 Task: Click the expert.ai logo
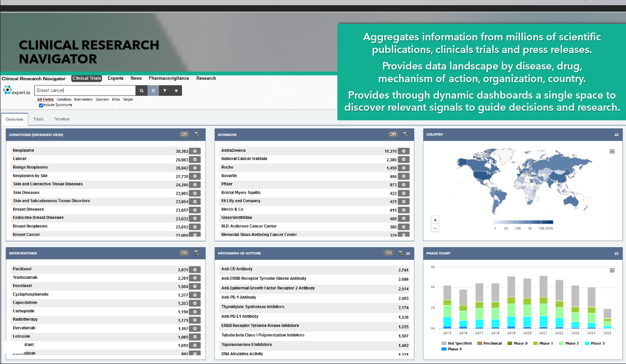17,90
